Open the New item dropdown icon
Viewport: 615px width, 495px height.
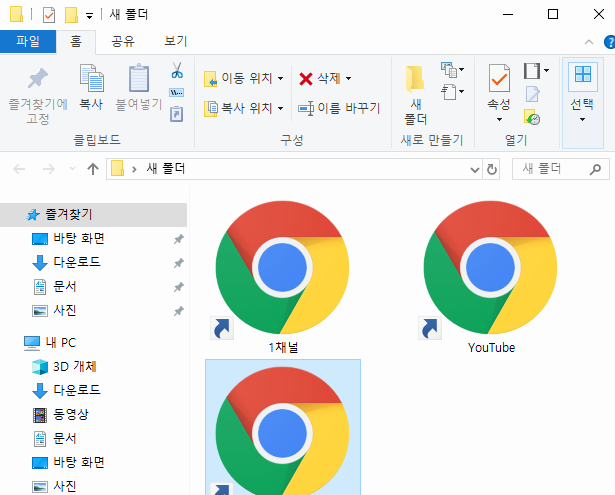453,70
